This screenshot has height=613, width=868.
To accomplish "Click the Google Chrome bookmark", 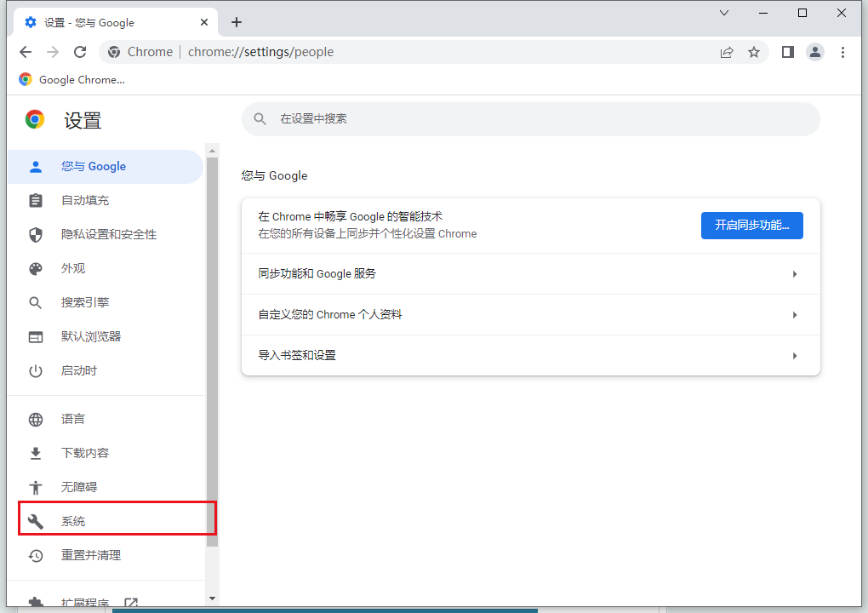I will (x=72, y=80).
